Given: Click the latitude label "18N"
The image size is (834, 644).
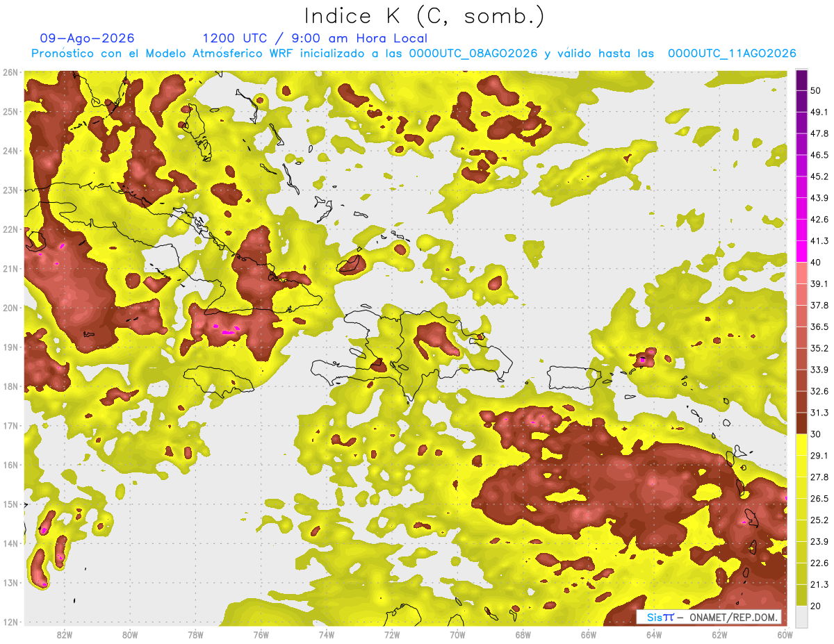Looking at the screenshot, I should (x=10, y=386).
